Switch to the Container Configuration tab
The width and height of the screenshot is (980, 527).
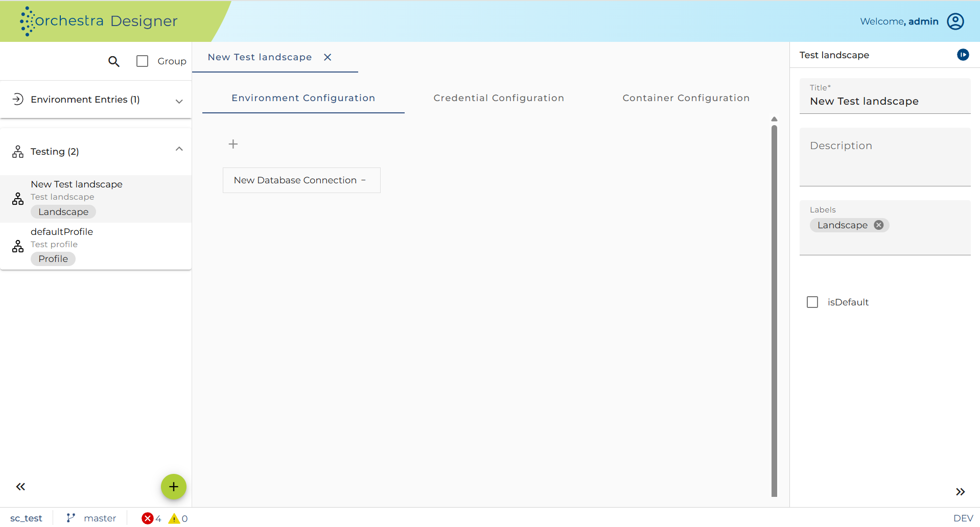(x=686, y=98)
